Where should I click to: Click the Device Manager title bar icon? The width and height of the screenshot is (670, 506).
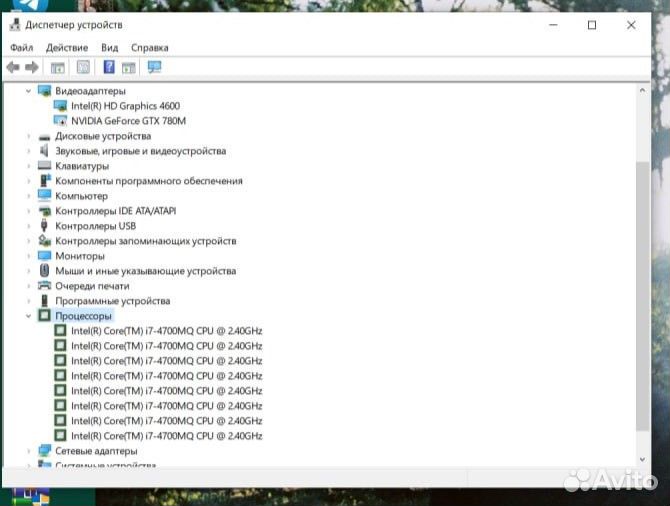click(x=15, y=25)
